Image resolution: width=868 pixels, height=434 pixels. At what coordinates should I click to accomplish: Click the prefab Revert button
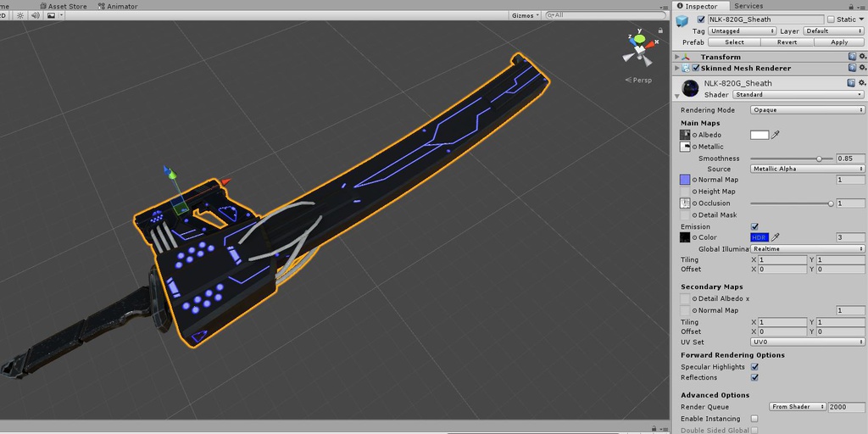[787, 42]
